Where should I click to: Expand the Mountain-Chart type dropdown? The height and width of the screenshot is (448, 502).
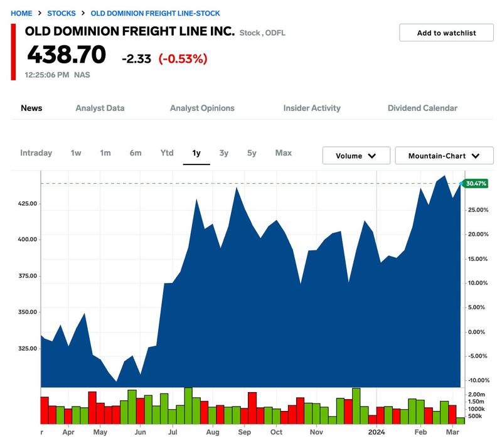(x=444, y=156)
